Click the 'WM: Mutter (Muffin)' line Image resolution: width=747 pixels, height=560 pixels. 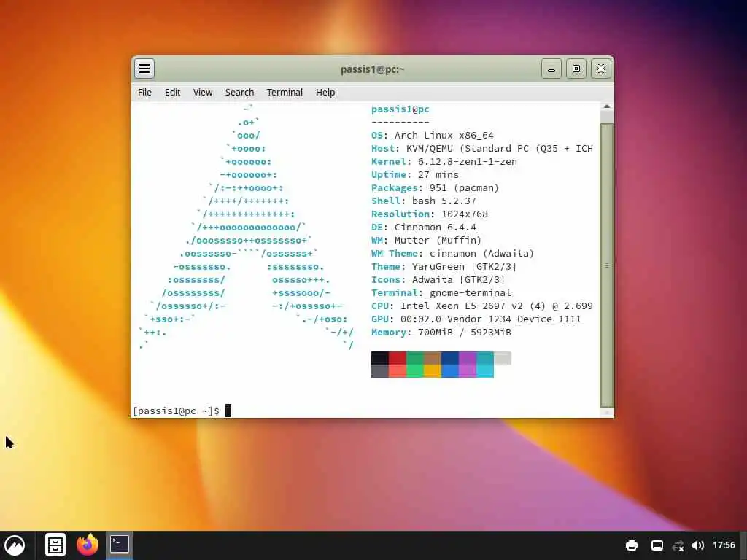[426, 241]
